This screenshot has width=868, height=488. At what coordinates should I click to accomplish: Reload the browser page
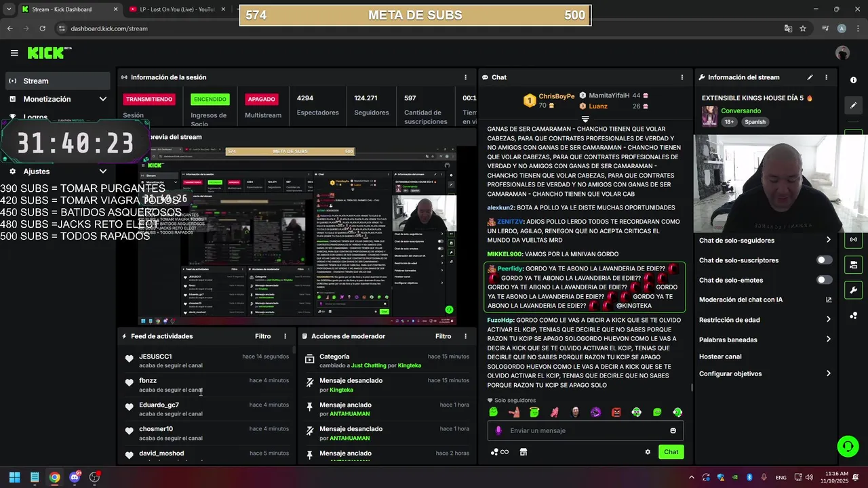pos(42,28)
